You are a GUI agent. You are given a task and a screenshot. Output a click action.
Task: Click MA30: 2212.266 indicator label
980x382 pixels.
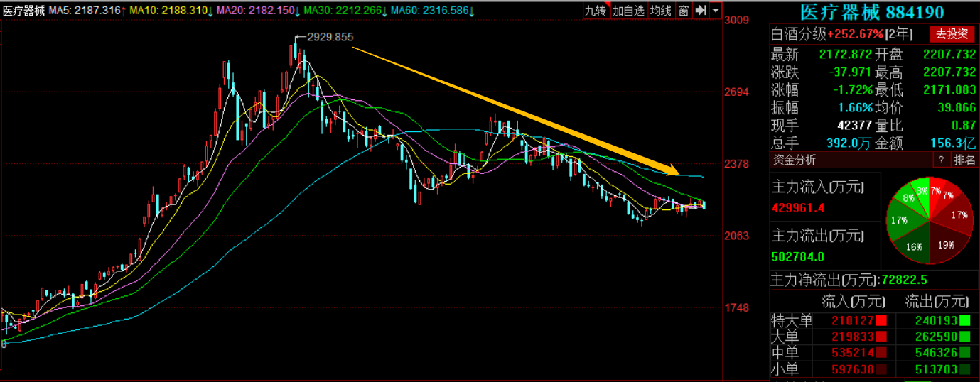click(x=345, y=11)
